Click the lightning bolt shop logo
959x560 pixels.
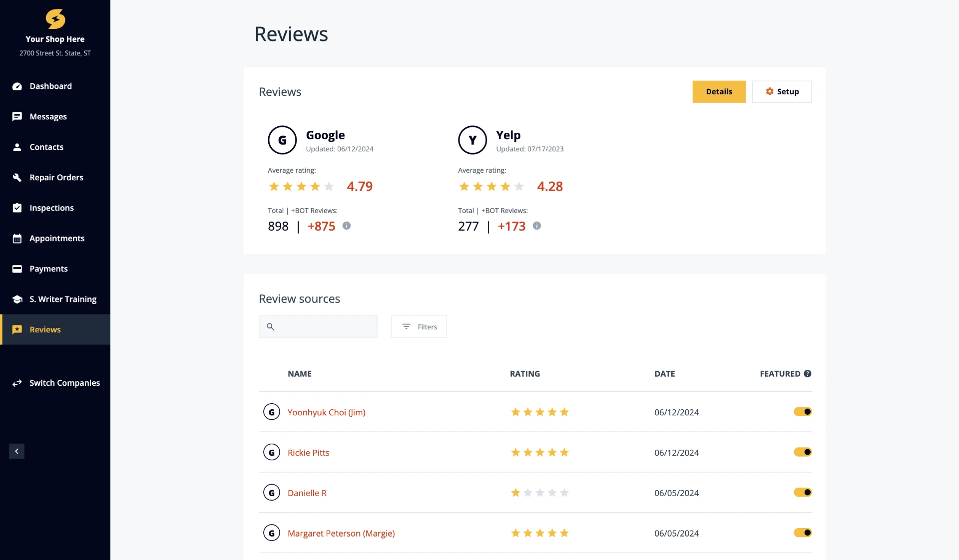coord(55,19)
